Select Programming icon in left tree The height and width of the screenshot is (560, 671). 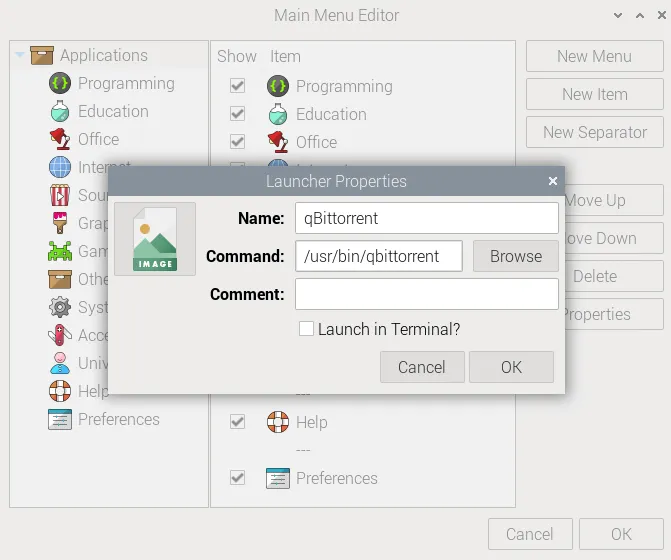point(60,83)
